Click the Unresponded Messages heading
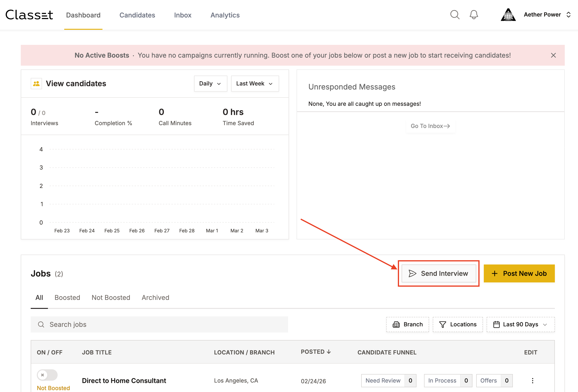Image resolution: width=578 pixels, height=392 pixels. (352, 87)
